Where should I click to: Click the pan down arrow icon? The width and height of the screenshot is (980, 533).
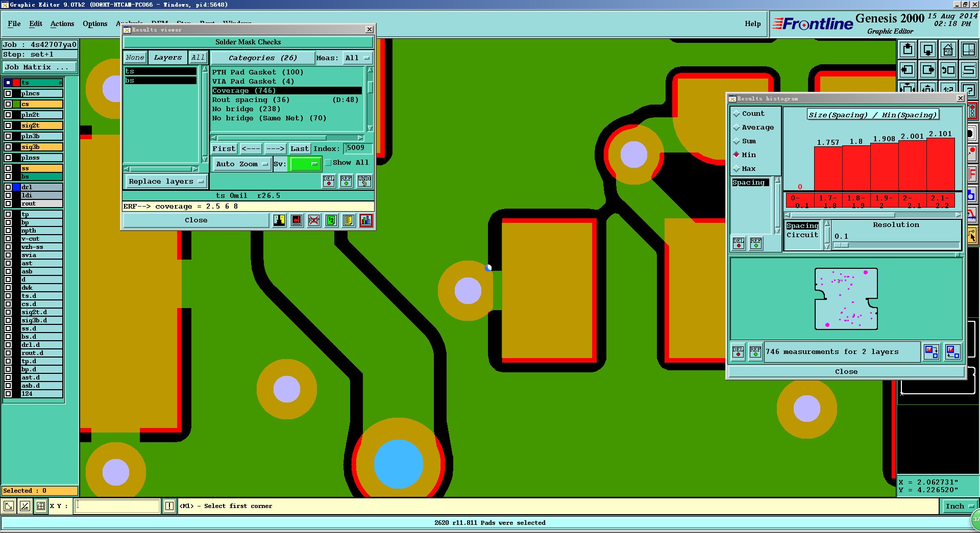coord(928,49)
